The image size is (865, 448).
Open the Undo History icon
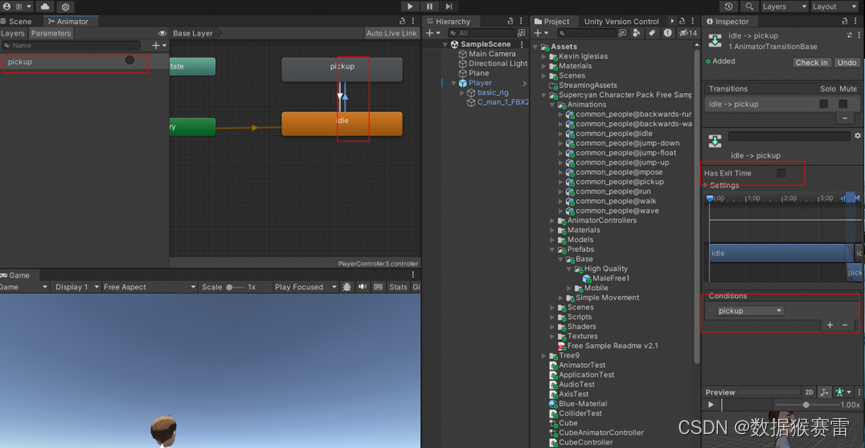click(729, 7)
